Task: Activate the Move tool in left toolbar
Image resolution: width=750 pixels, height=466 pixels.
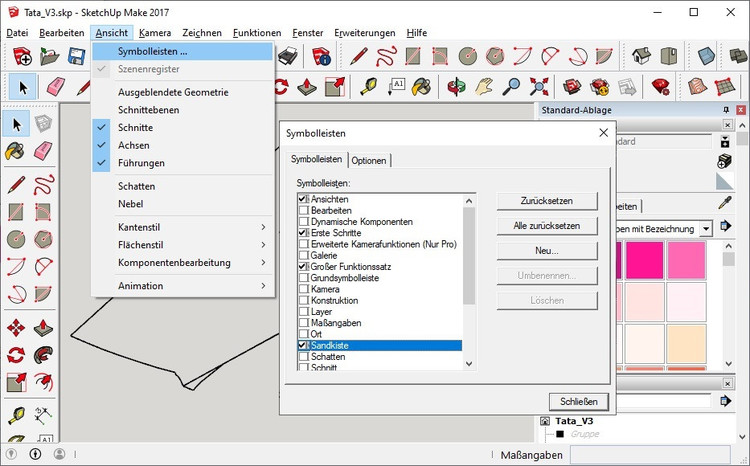Action: click(15, 328)
